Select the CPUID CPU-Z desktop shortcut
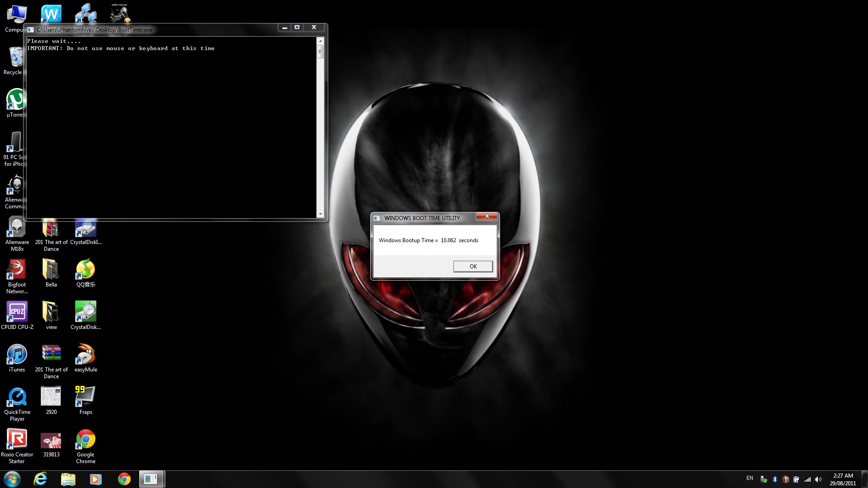Screen dimensions: 868x488 click(x=17, y=315)
